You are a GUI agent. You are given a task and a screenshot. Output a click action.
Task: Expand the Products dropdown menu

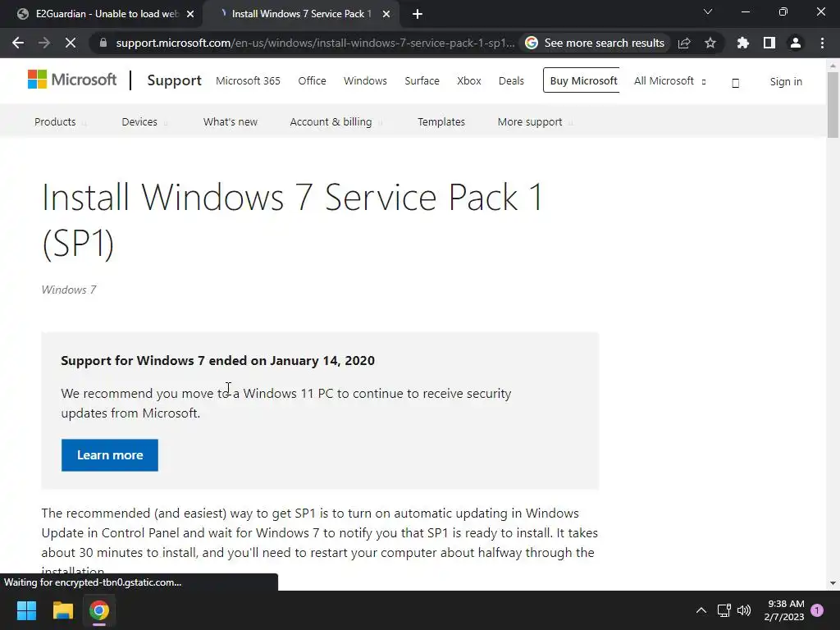pyautogui.click(x=60, y=121)
